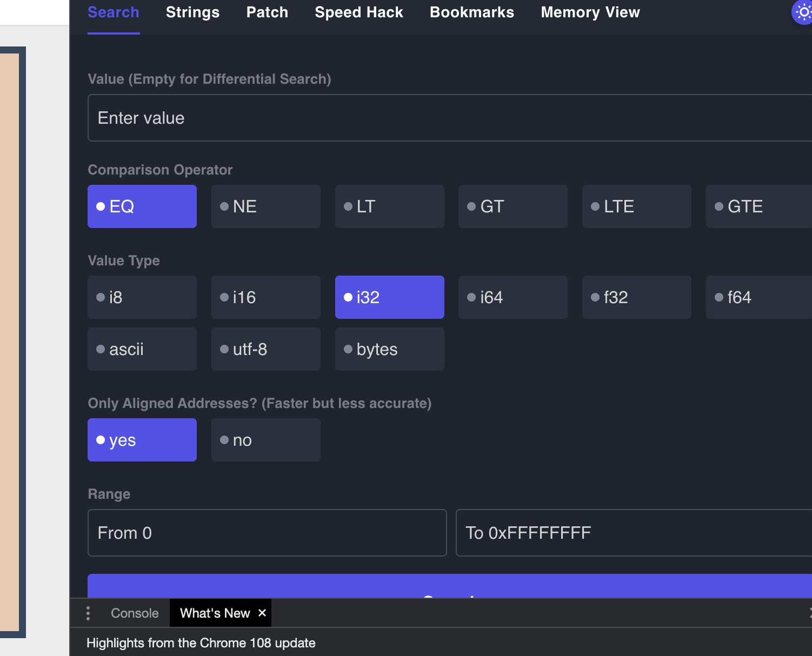Image resolution: width=812 pixels, height=656 pixels.
Task: Select the NE comparison operator
Action: (x=266, y=206)
